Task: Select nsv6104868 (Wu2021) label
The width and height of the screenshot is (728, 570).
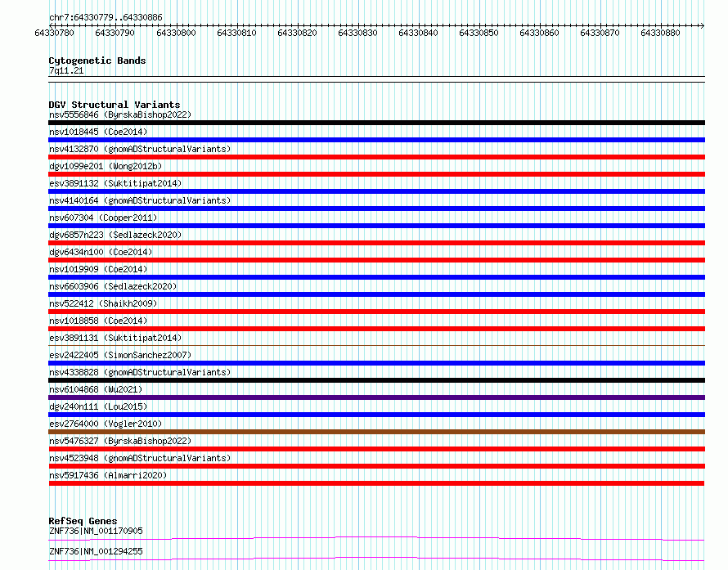Action: click(x=96, y=389)
